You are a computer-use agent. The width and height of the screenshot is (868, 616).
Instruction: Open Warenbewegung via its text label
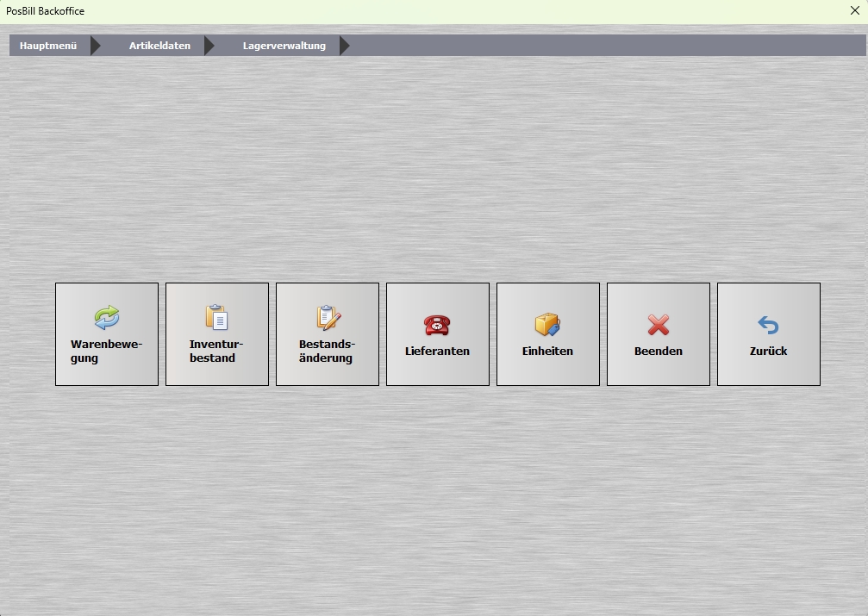106,352
